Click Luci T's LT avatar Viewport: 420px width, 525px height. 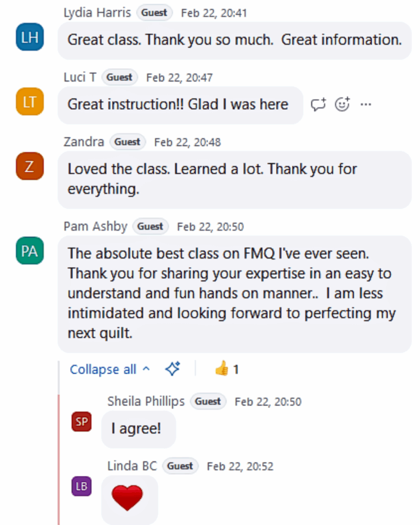click(x=30, y=102)
